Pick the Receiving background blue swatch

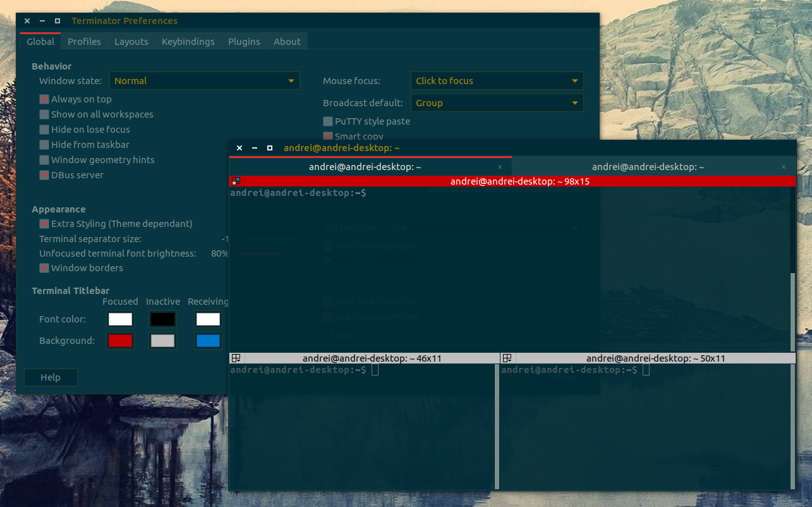point(208,341)
